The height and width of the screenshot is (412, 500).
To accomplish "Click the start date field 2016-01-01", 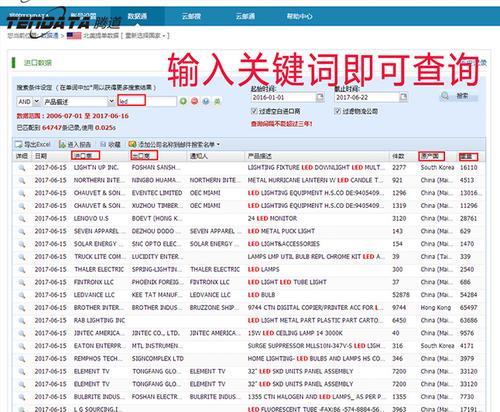I will [283, 97].
